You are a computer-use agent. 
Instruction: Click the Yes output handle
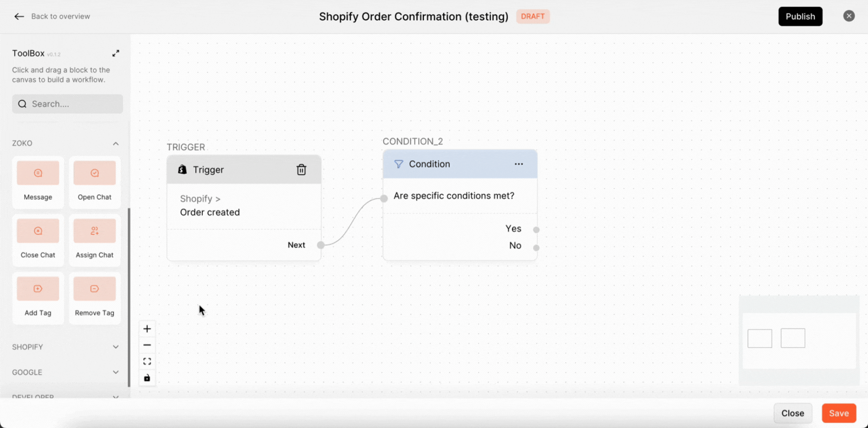[536, 230]
